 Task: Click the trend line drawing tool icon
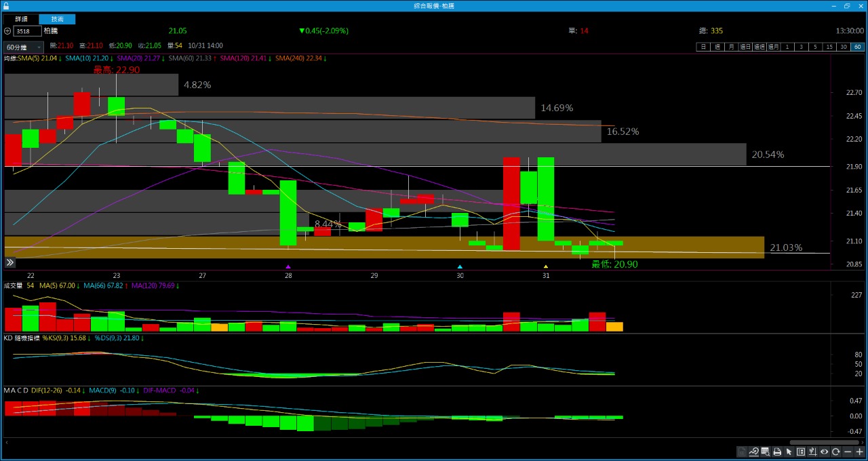[x=753, y=452]
